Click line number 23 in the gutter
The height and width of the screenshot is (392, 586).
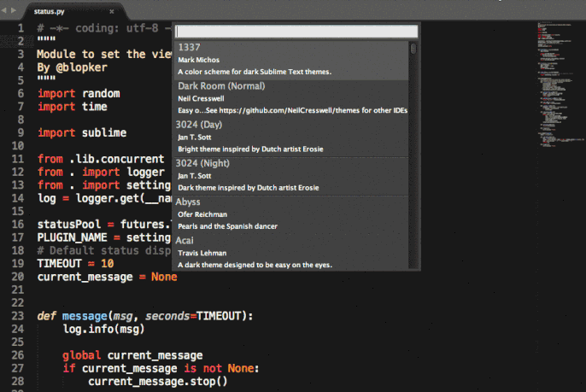(18, 316)
